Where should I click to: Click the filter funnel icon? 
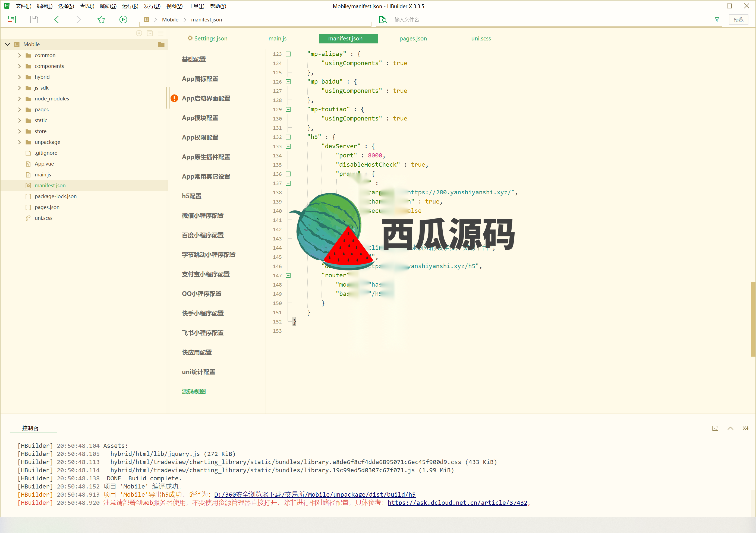click(x=717, y=20)
